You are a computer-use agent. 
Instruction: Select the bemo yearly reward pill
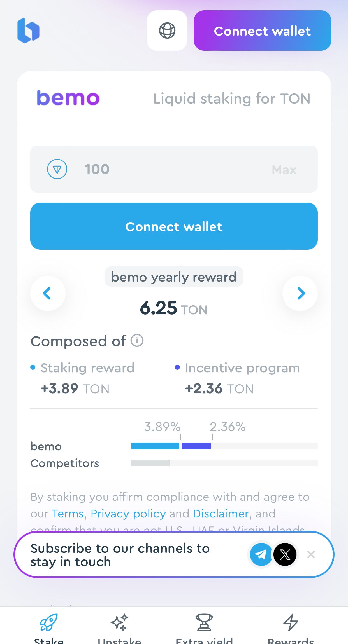pos(173,277)
